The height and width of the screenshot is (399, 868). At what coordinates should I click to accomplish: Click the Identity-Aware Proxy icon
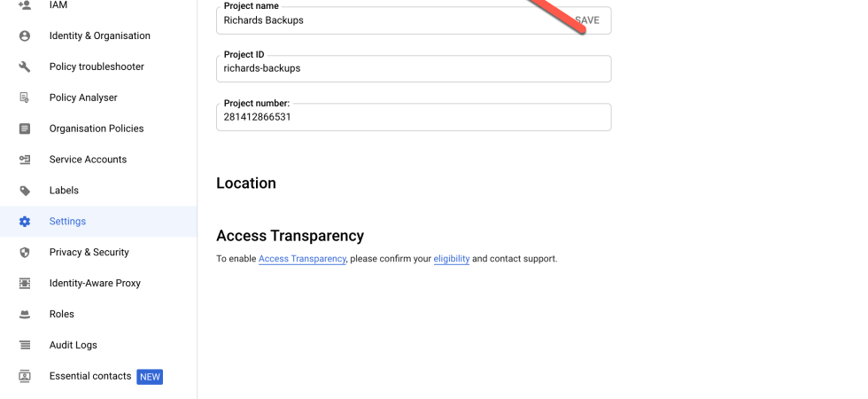(x=25, y=284)
